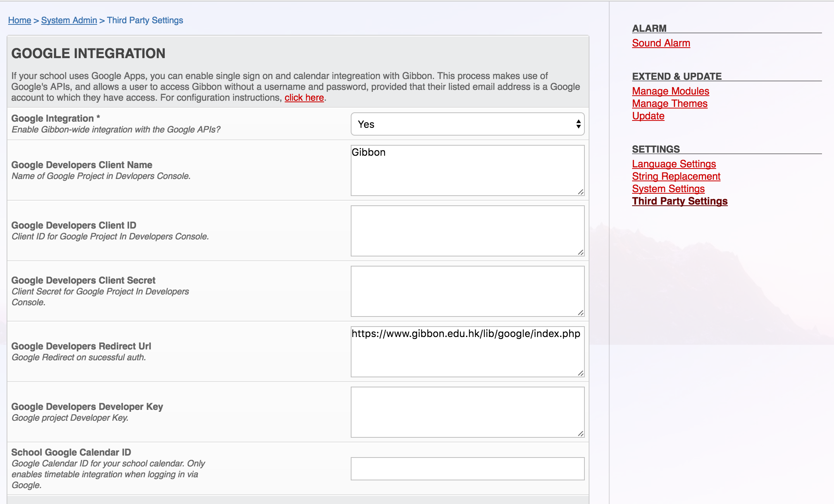The width and height of the screenshot is (834, 504).
Task: Open the Google Integration Yes dropdown
Action: (x=467, y=124)
